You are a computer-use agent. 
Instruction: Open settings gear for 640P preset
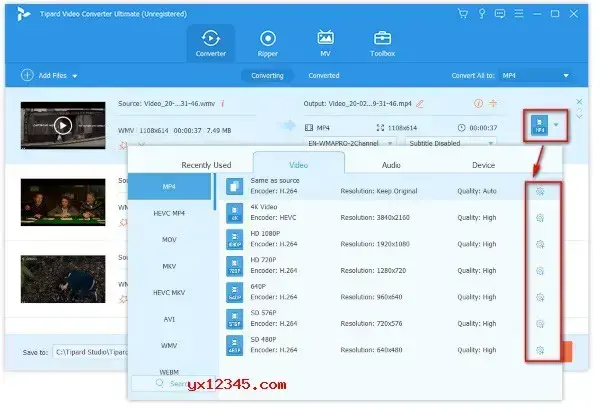click(540, 297)
